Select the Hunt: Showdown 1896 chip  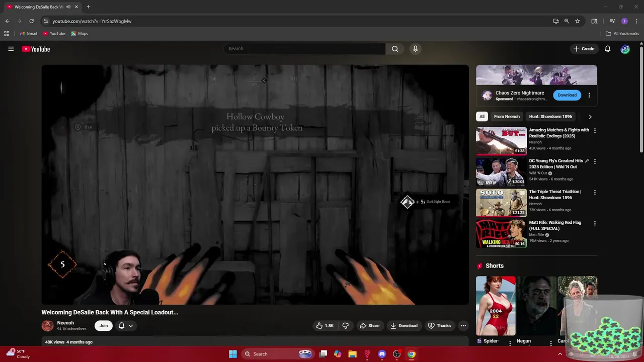[550, 117]
